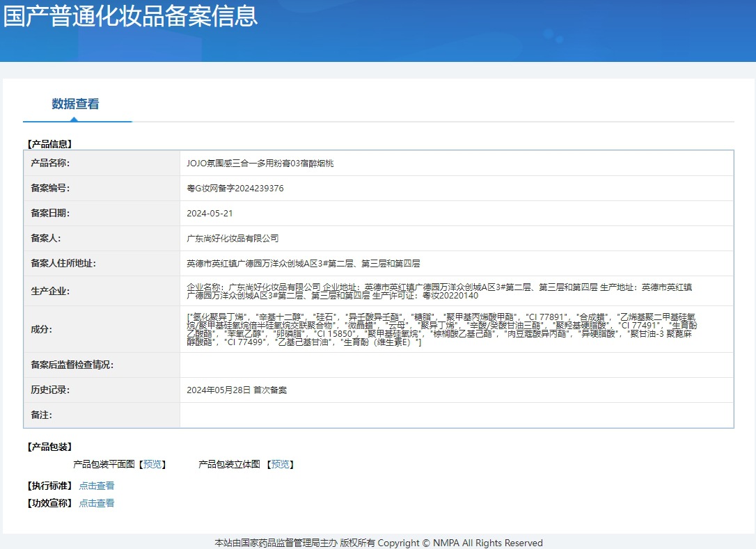Select the registrant address starting 英德市英红镇

pyautogui.click(x=304, y=264)
